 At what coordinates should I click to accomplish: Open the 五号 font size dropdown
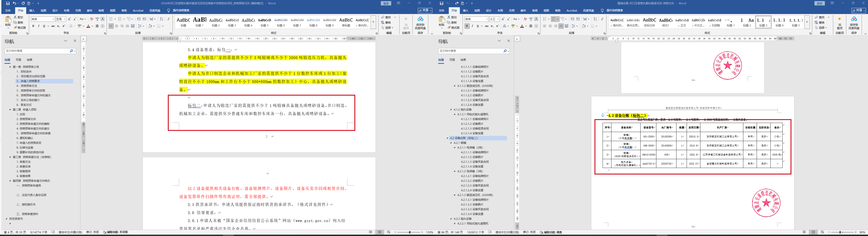64,19
